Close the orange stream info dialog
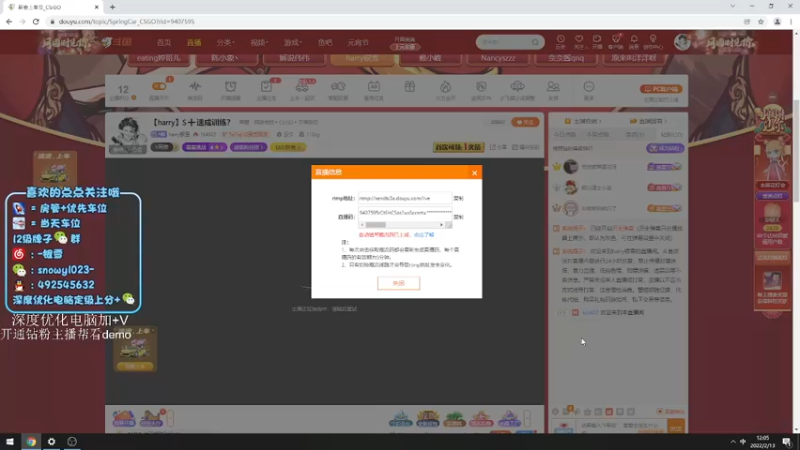800x450 pixels. pos(474,173)
